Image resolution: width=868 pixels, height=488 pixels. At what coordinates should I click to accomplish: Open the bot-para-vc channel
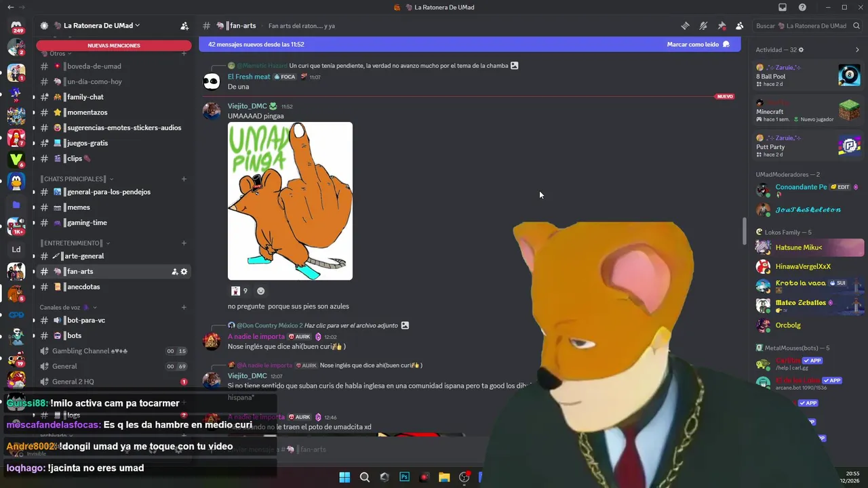pyautogui.click(x=114, y=320)
